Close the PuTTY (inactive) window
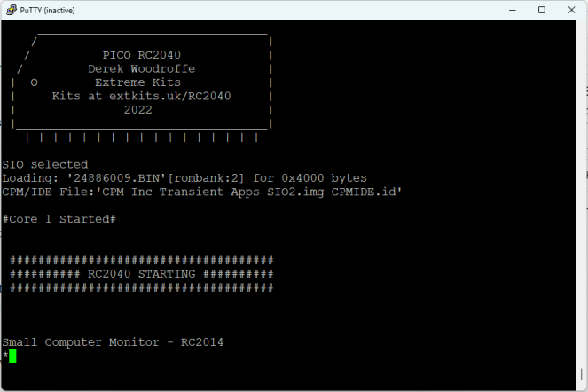The image size is (588, 392). tap(571, 10)
